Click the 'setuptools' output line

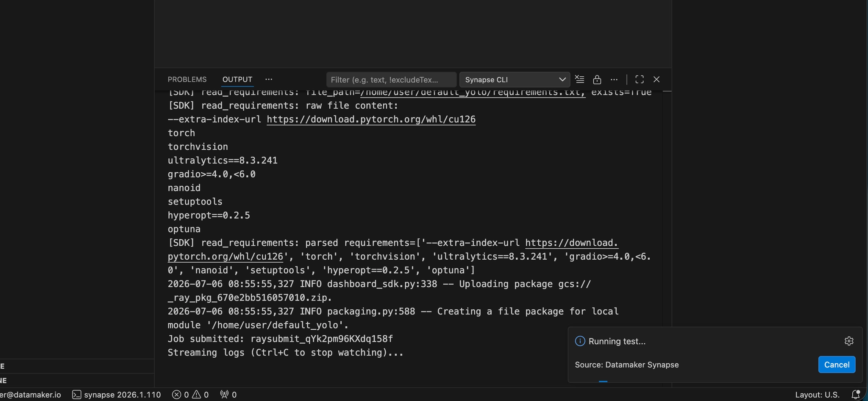coord(195,202)
